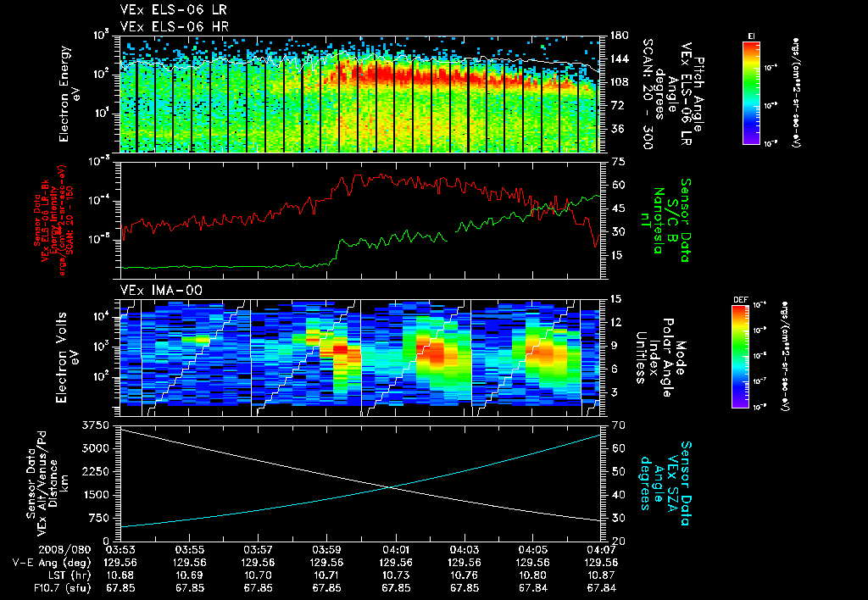Click the 'Pitch Angle' right axis label
868x600 pixels.
coord(699,95)
